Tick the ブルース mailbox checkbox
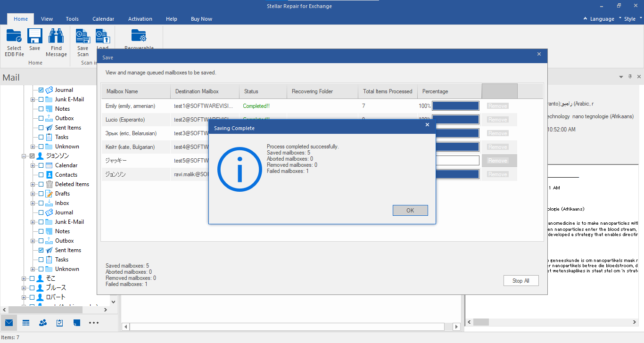The height and width of the screenshot is (343, 644). point(32,288)
